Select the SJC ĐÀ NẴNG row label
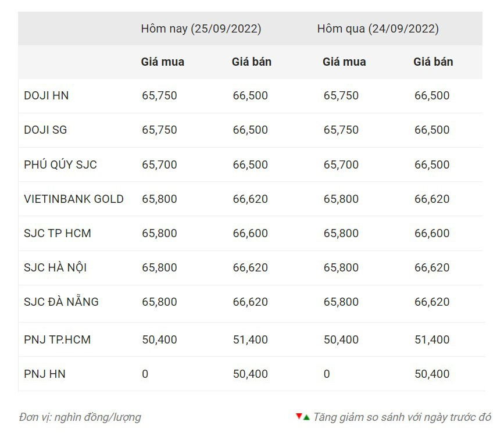504x447 pixels. tap(61, 302)
